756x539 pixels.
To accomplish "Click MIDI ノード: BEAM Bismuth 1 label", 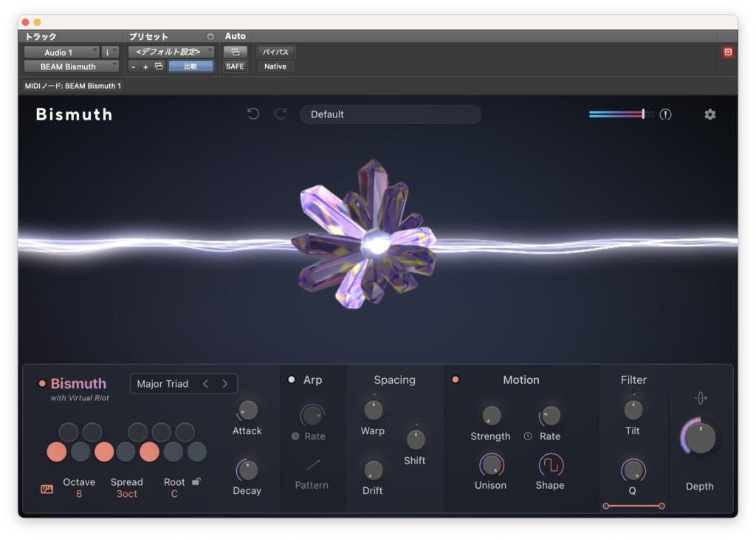I will [73, 86].
